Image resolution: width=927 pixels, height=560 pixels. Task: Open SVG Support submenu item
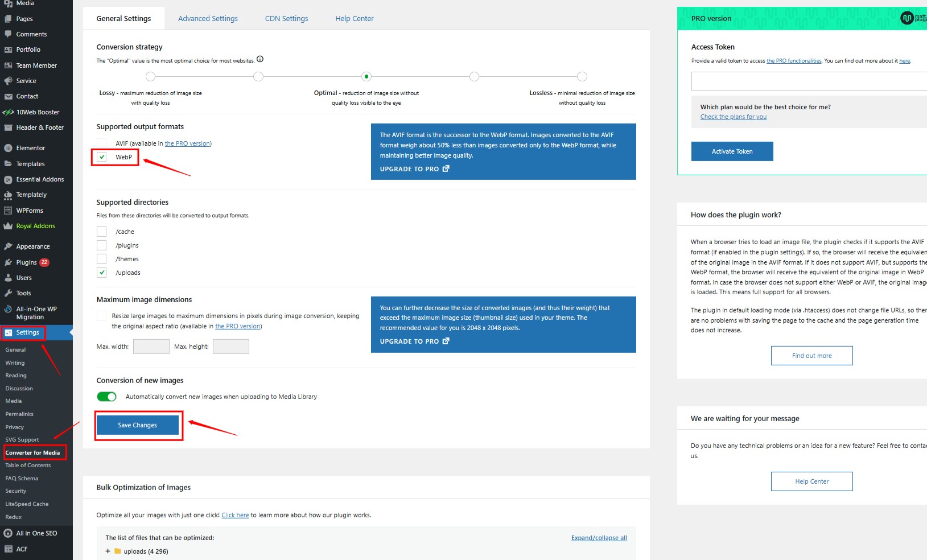[22, 440]
